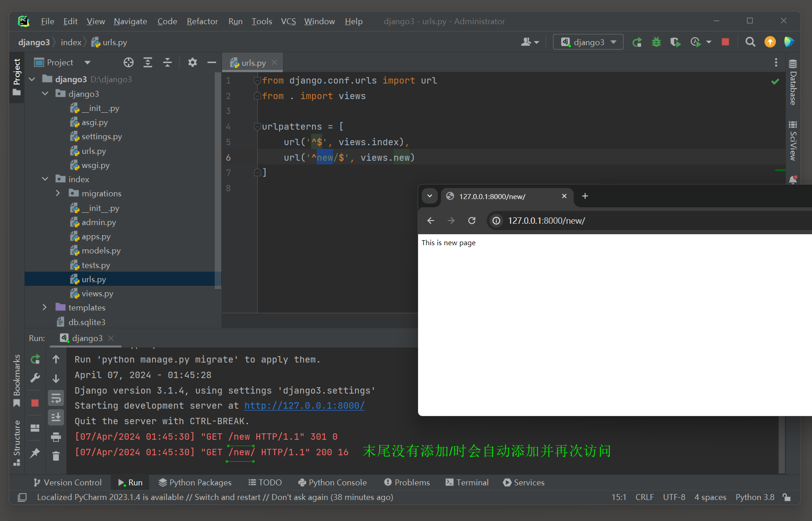Open Project panel settings gear

click(192, 63)
